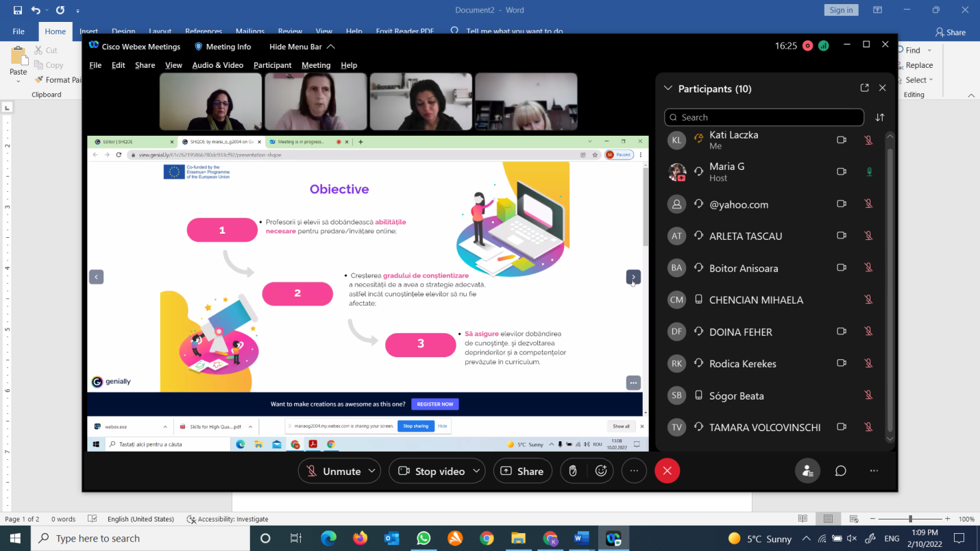Open WhatsApp from the taskbar
This screenshot has height=551, width=980.
[423, 538]
